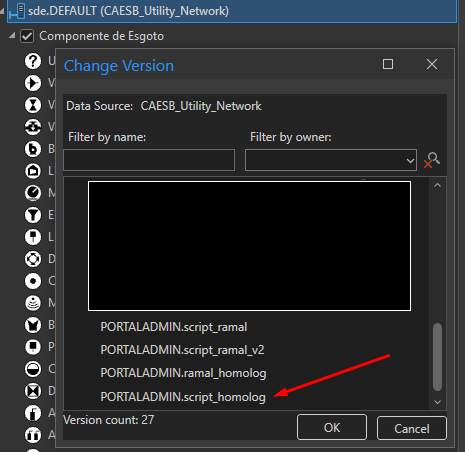465x452 pixels.
Task: Maximize the Change Version dialog
Action: [x=388, y=64]
